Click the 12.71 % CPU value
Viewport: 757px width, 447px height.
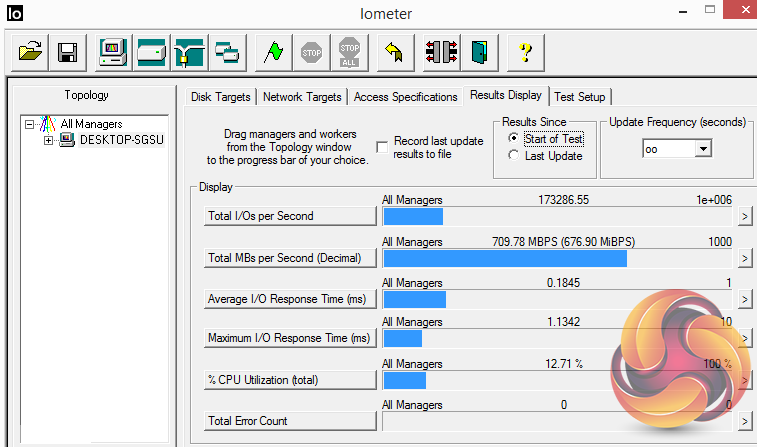click(x=564, y=364)
